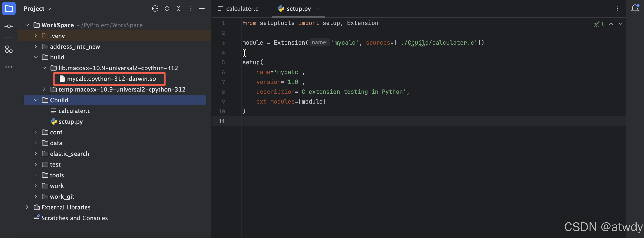Open Project panel options menu
Image resolution: width=644 pixels, height=238 pixels.
click(x=190, y=8)
